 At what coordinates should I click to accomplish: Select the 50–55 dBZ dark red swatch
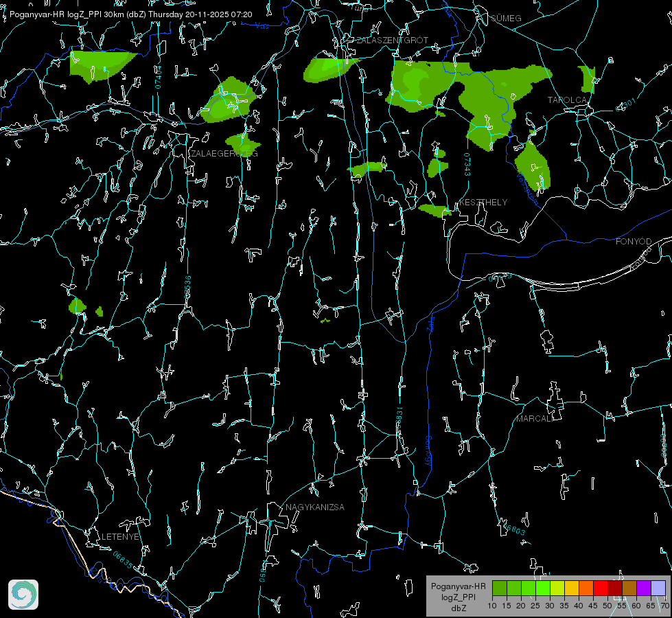pos(614,588)
